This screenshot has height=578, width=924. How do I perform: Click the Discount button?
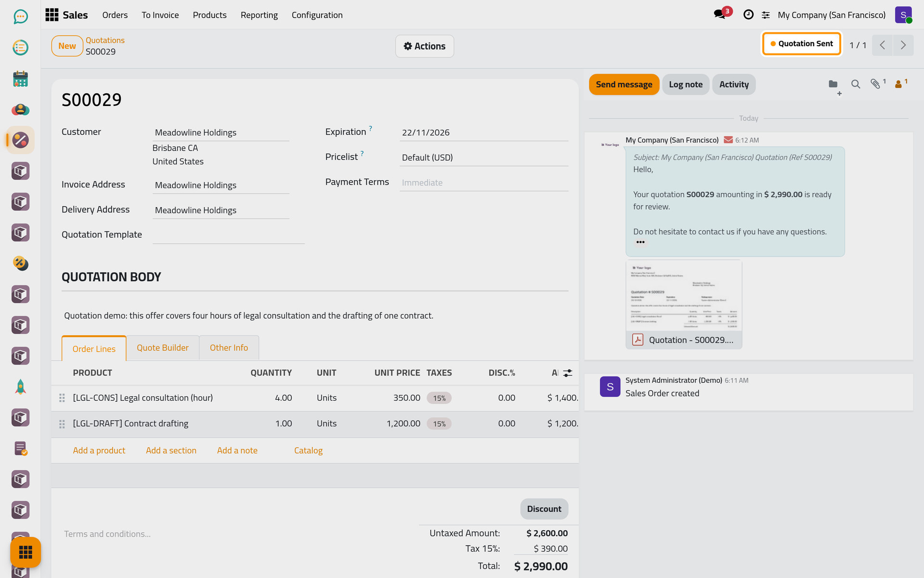pos(544,509)
